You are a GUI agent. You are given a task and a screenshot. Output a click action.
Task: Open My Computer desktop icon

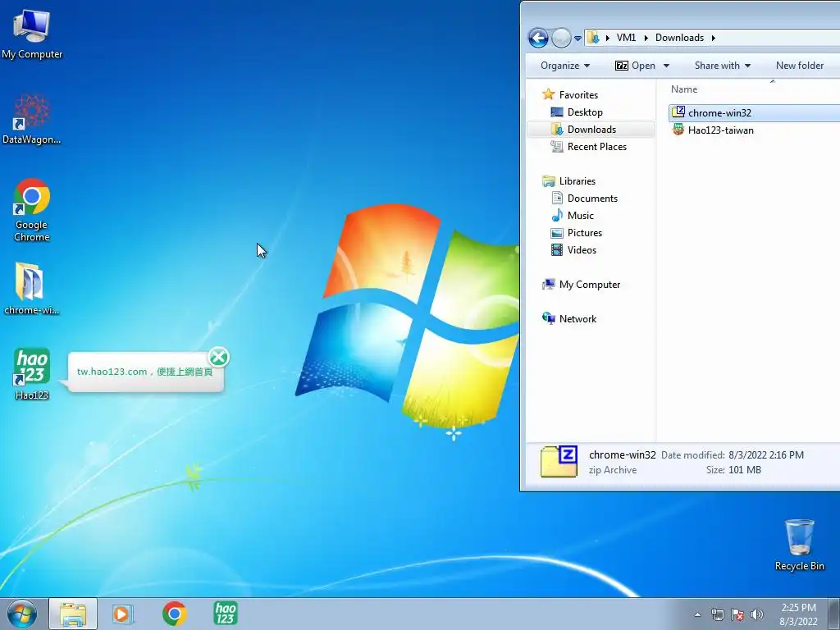tap(32, 34)
